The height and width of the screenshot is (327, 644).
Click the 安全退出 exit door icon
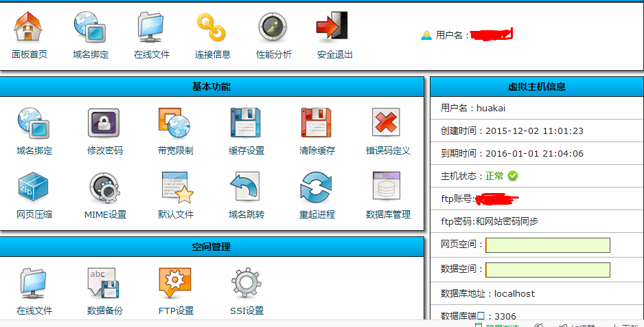coord(333,26)
